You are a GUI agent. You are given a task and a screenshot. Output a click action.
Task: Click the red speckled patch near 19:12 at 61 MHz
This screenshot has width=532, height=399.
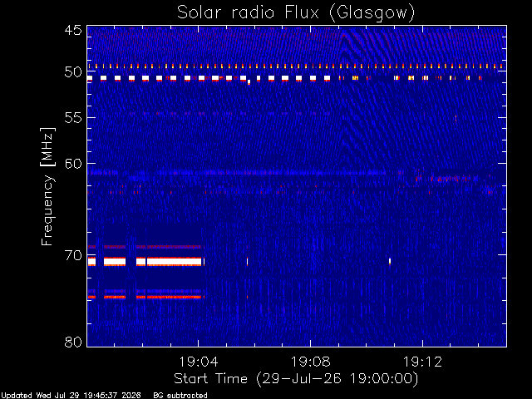446,178
